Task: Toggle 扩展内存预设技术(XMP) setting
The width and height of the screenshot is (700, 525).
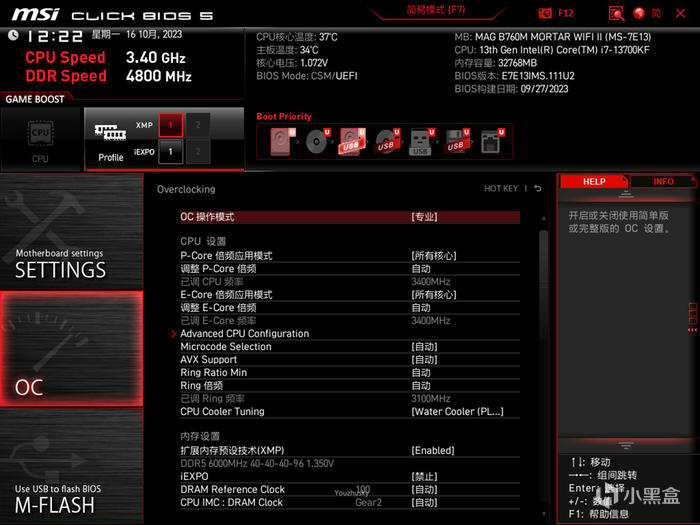Action: coord(350,450)
